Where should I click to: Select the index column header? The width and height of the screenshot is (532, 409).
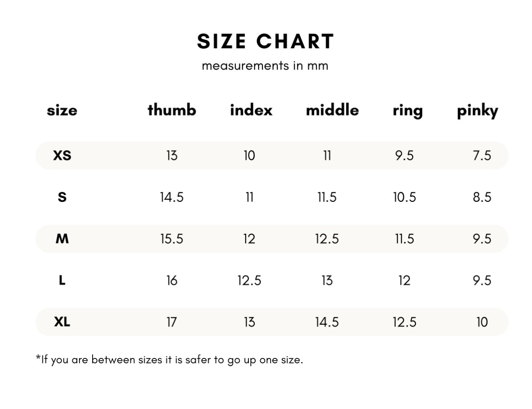click(x=251, y=110)
